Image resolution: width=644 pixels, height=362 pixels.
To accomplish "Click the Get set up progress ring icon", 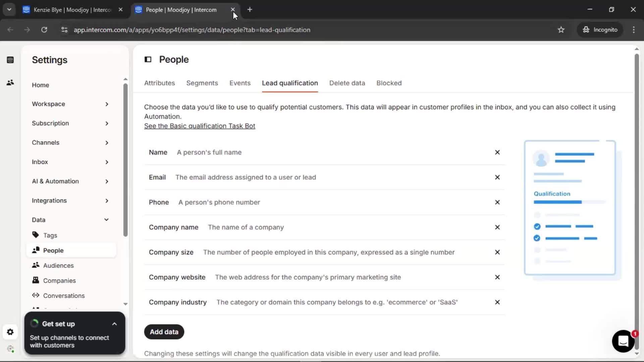I will pyautogui.click(x=34, y=323).
